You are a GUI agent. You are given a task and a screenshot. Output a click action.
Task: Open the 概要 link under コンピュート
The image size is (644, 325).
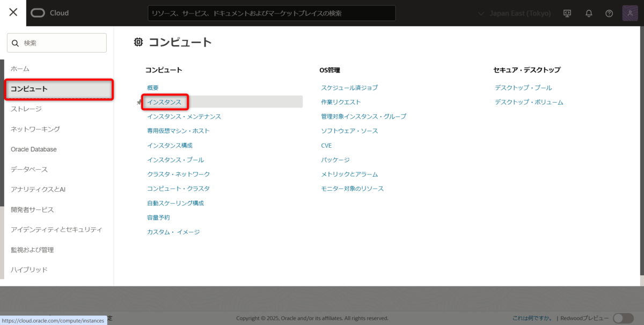point(153,88)
